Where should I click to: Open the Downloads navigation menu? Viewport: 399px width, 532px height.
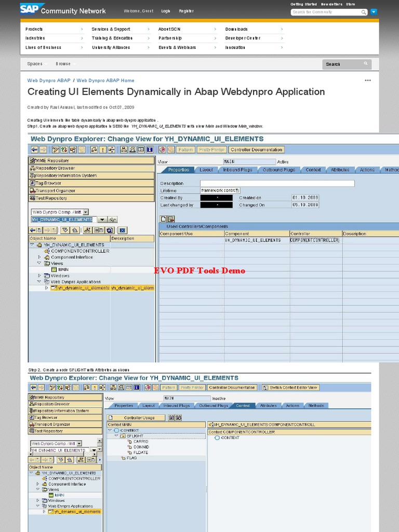coord(254,29)
